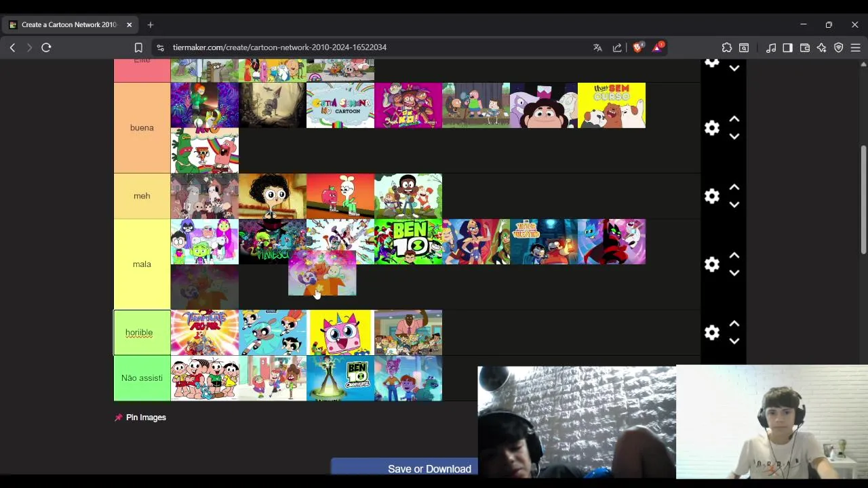Toggle the browser sidebar panel icon

[x=787, y=47]
